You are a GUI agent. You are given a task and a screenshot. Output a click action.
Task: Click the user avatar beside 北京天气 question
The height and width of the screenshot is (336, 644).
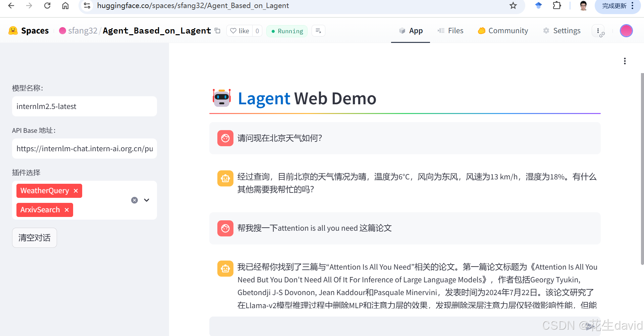(x=225, y=138)
